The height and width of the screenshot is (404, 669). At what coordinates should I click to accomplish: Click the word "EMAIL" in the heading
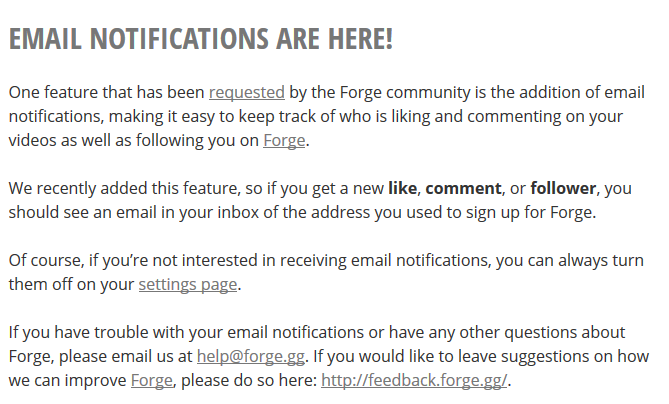(x=46, y=39)
